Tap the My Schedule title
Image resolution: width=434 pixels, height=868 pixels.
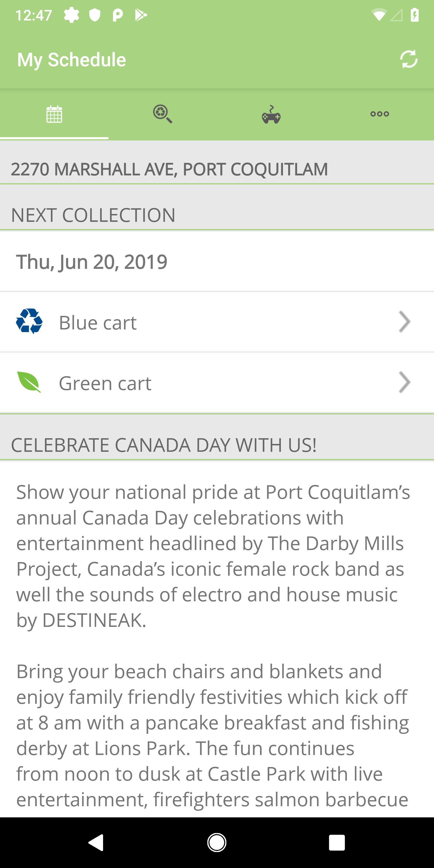[71, 60]
